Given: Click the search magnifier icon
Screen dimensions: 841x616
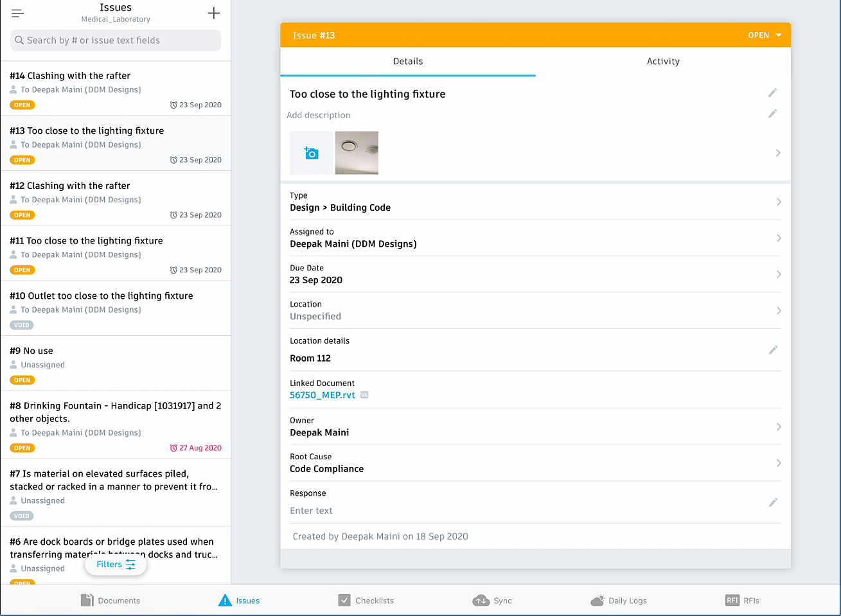Looking at the screenshot, I should 19,40.
